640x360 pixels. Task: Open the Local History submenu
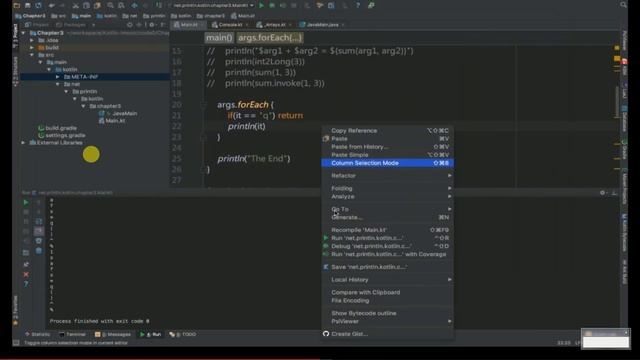tap(388, 280)
